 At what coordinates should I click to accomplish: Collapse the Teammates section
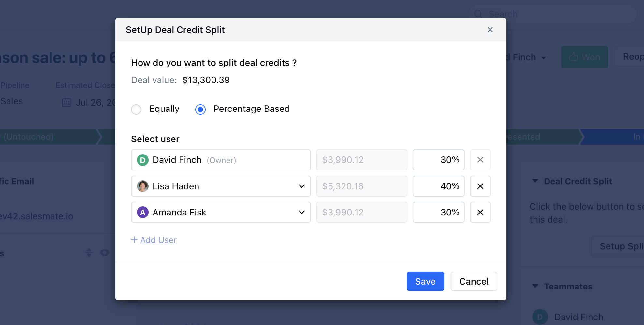click(x=535, y=286)
